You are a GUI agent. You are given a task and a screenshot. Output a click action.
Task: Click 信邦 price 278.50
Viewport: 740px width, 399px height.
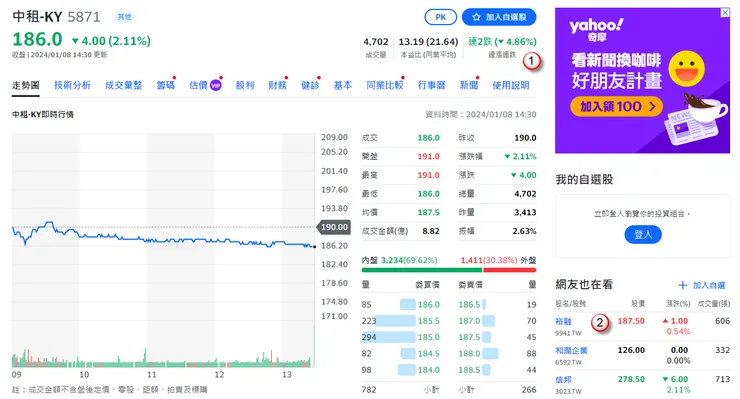click(x=631, y=379)
